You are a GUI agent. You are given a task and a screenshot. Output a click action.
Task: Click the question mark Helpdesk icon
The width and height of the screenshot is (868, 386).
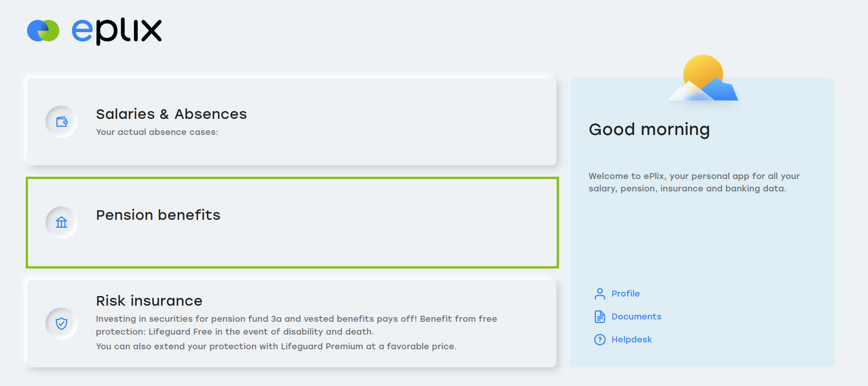tap(600, 340)
